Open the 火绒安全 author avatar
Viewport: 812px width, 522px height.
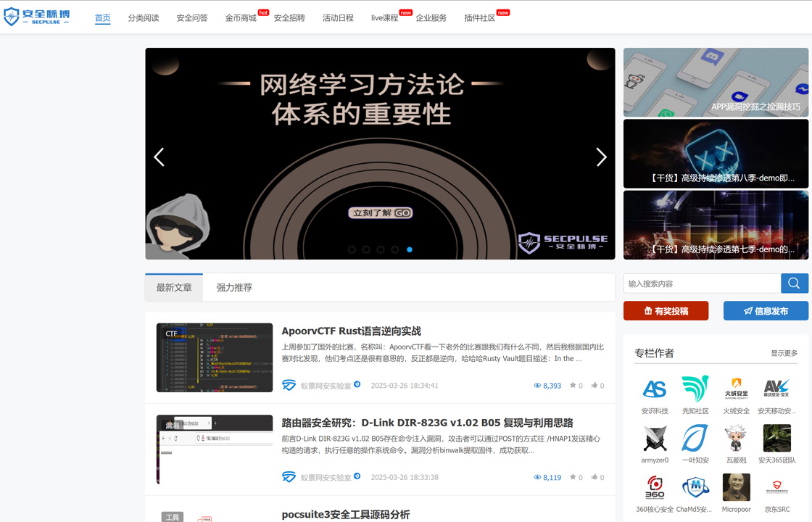pyautogui.click(x=736, y=389)
